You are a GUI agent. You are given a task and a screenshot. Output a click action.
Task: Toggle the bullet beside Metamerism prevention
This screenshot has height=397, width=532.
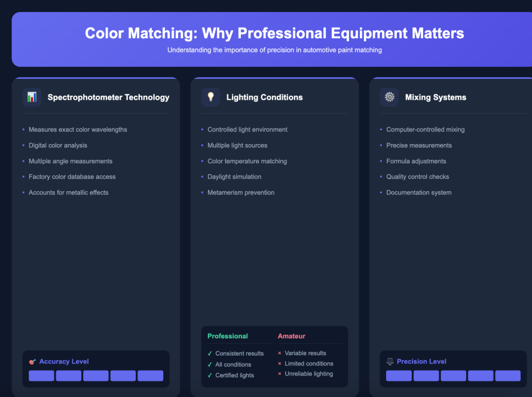pos(201,193)
